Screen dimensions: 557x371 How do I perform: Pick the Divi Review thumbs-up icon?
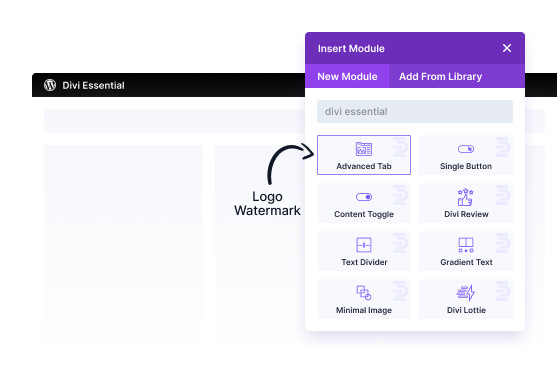(x=466, y=197)
